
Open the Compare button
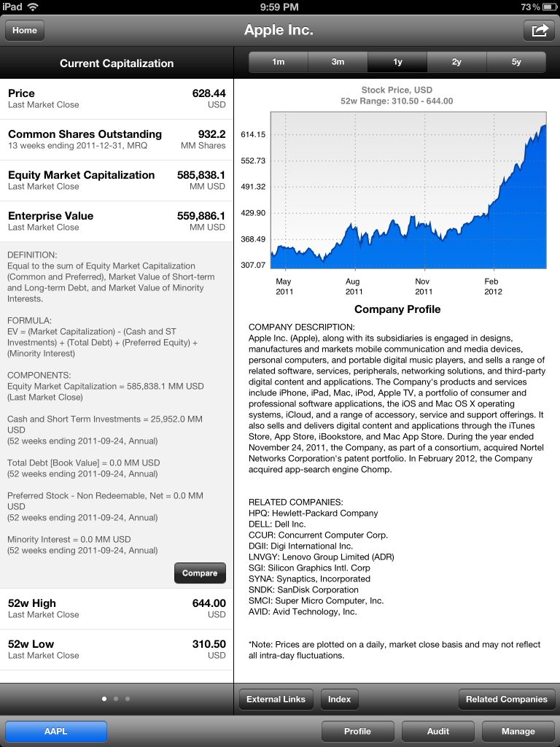click(x=200, y=573)
